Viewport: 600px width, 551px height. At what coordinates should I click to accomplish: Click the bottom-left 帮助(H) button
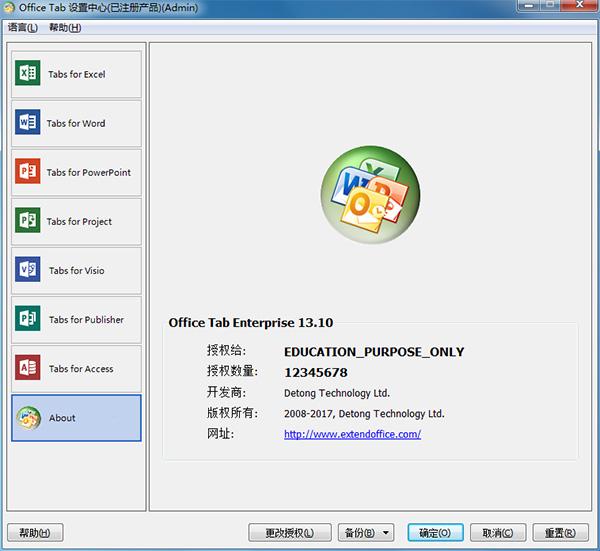coord(35,533)
